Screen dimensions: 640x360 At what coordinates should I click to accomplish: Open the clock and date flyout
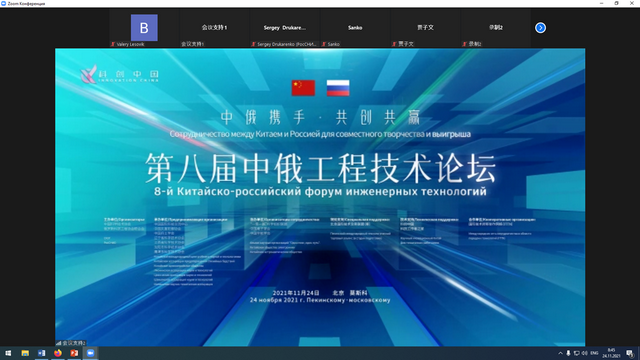[611, 353]
